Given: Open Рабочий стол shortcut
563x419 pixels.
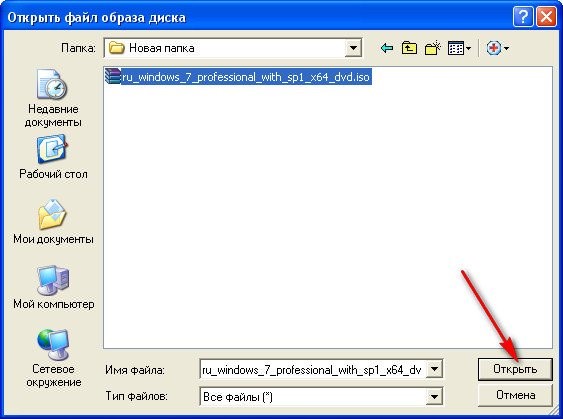Looking at the screenshot, I should coord(53,157).
